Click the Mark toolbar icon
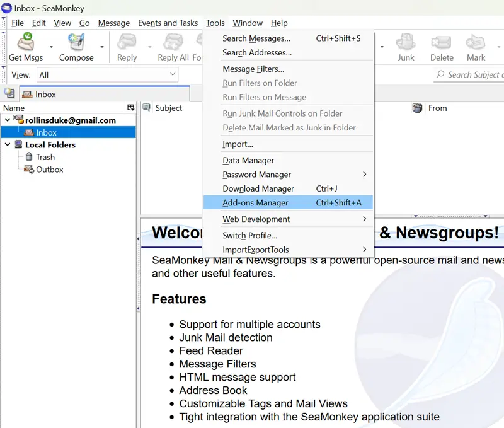This screenshot has width=504, height=428. [476, 43]
